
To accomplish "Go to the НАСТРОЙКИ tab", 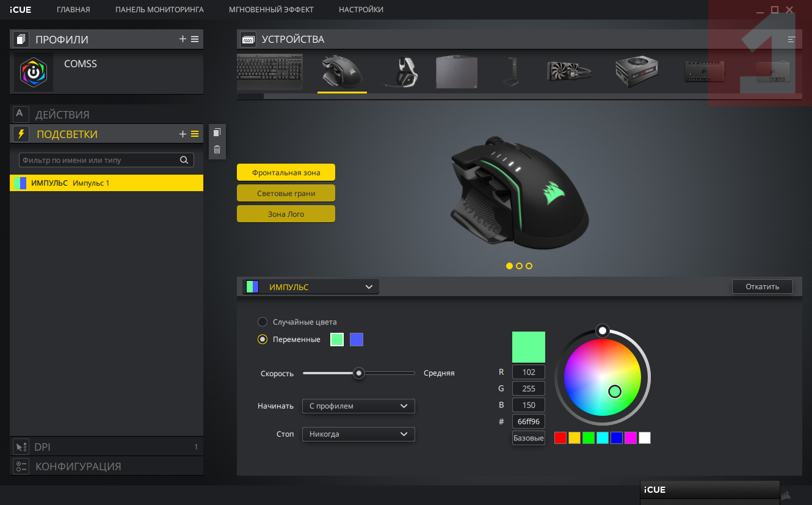I will coord(361,10).
